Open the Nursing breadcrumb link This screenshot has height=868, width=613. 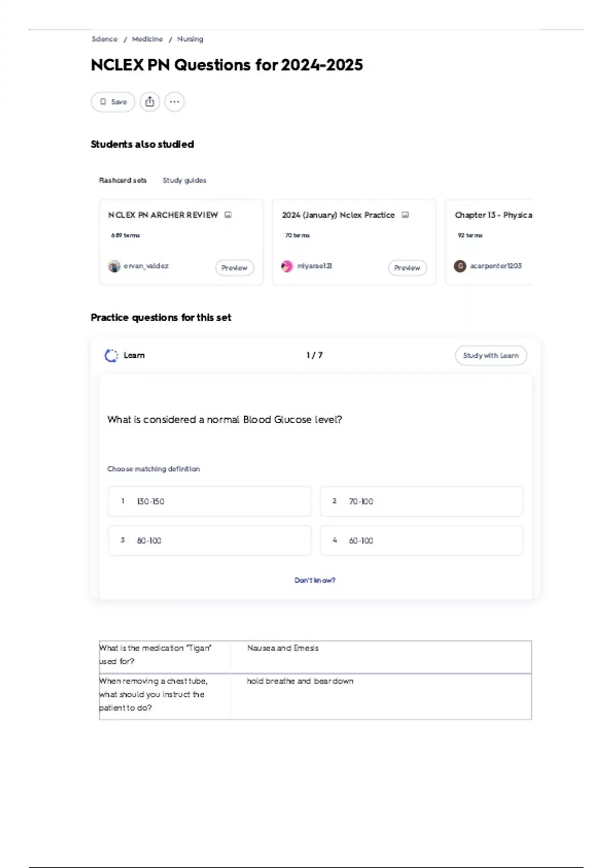190,39
